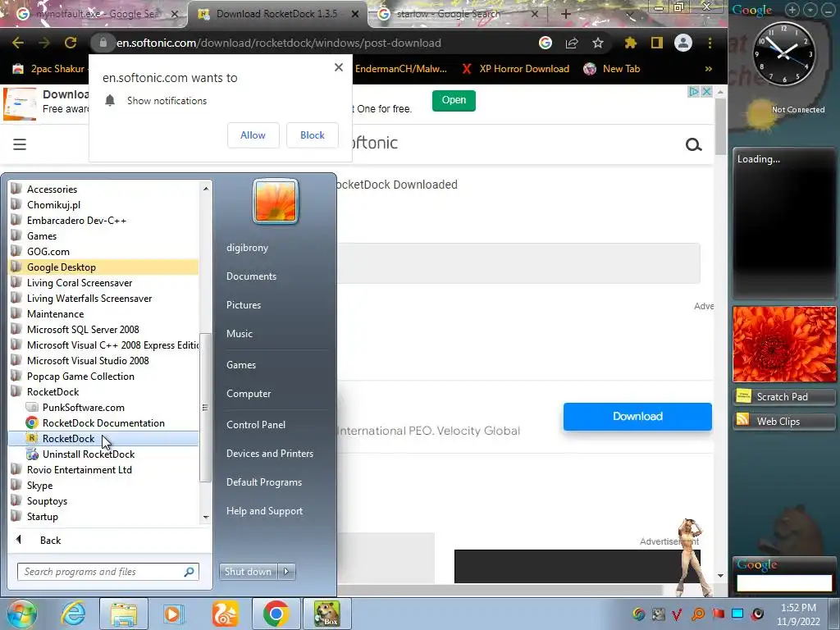The image size is (840, 630).
Task: Open the Box taskbar application
Action: point(326,614)
